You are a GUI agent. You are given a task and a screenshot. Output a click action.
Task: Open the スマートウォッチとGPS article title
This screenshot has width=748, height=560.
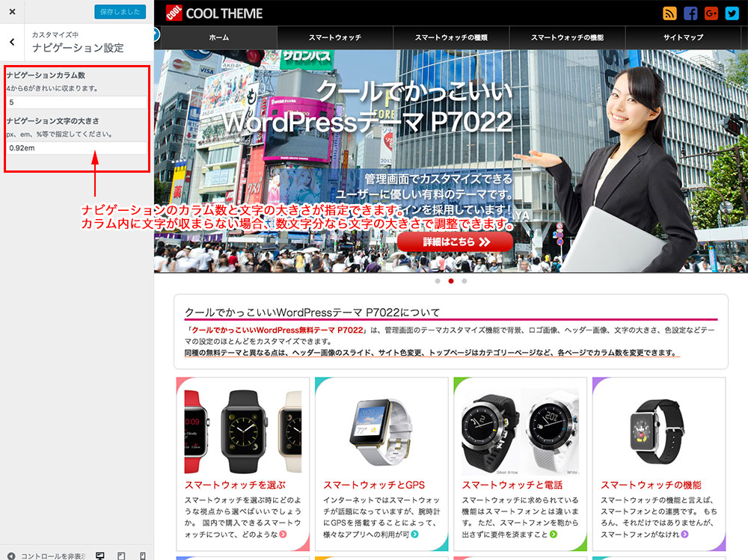[x=374, y=485]
